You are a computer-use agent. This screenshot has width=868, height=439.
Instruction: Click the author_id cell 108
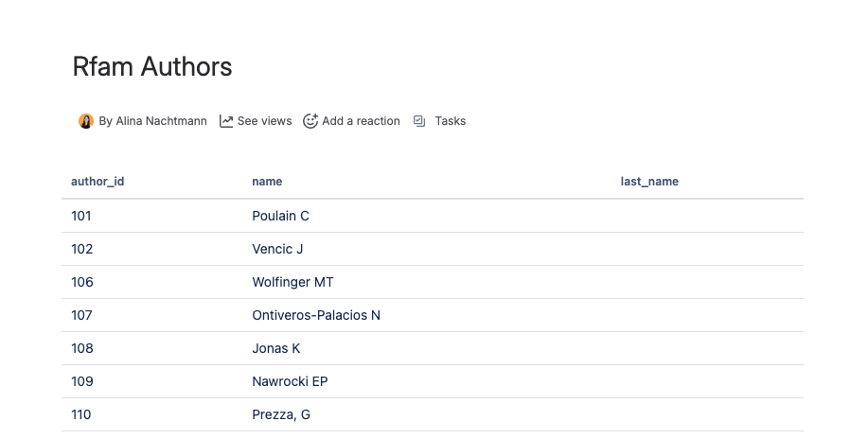pos(82,348)
